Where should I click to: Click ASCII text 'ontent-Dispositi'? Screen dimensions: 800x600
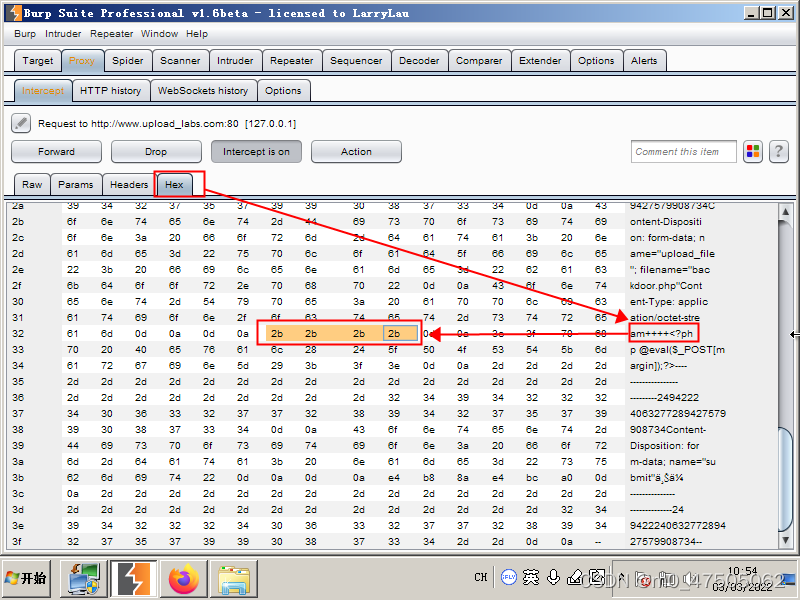click(666, 221)
